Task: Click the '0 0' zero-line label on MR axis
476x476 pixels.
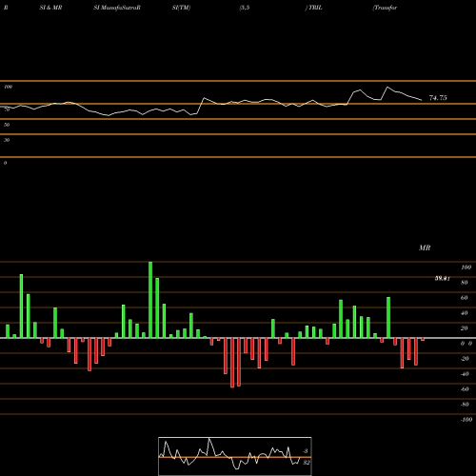Action: tap(466, 344)
